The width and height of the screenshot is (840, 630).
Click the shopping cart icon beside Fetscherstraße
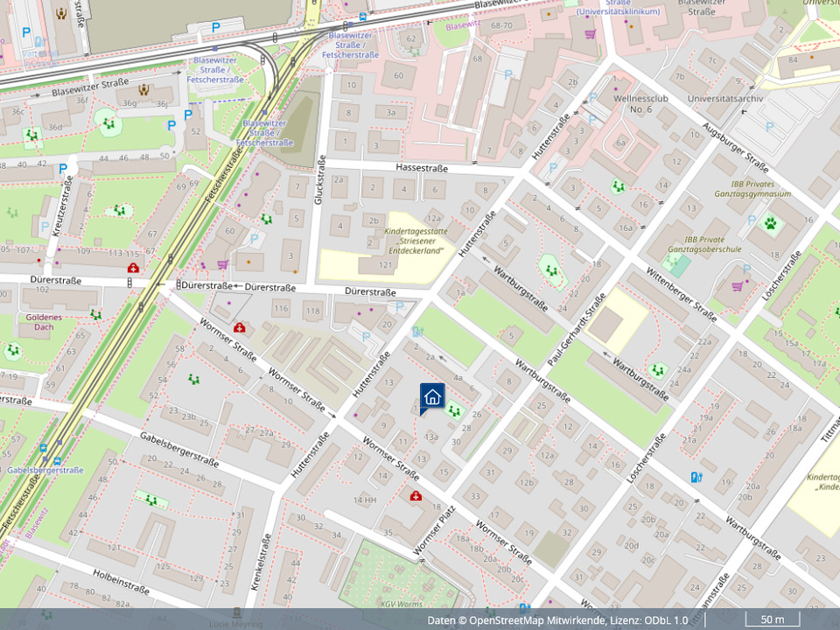pos(222,264)
